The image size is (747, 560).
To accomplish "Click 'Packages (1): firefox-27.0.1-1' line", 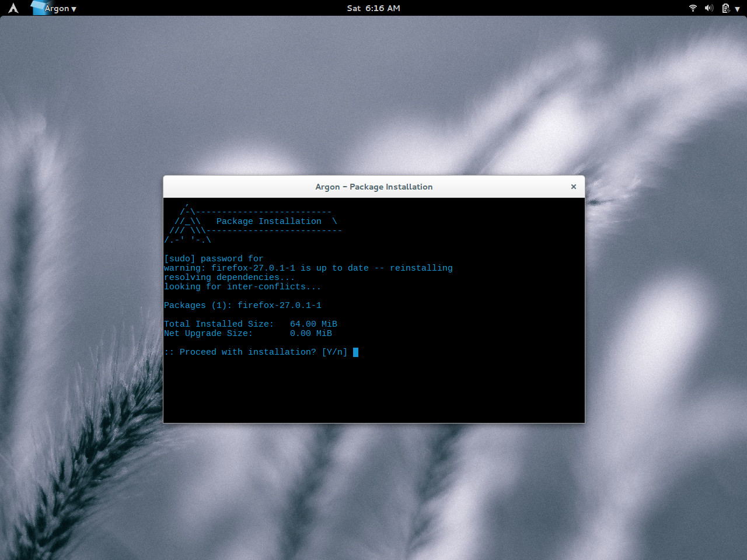I will click(243, 305).
